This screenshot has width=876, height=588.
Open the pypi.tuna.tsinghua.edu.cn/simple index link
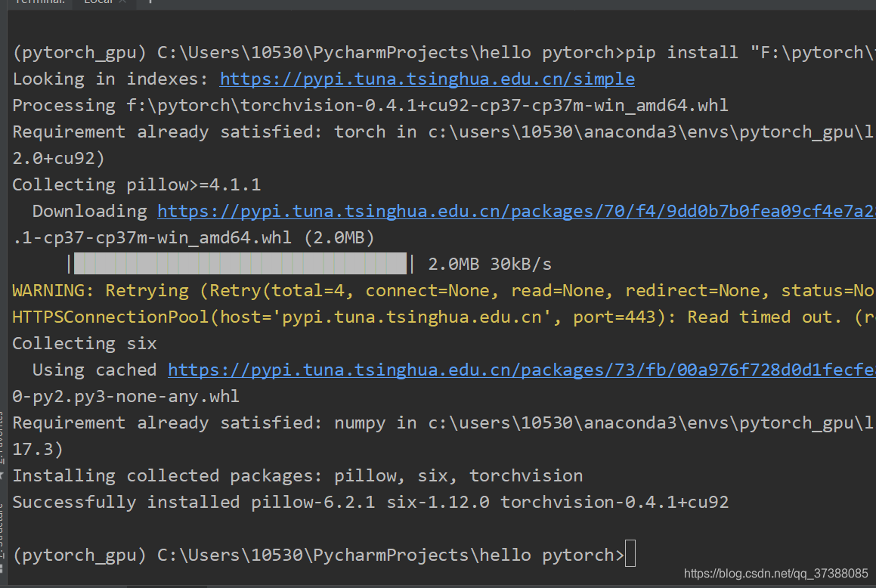coord(427,79)
